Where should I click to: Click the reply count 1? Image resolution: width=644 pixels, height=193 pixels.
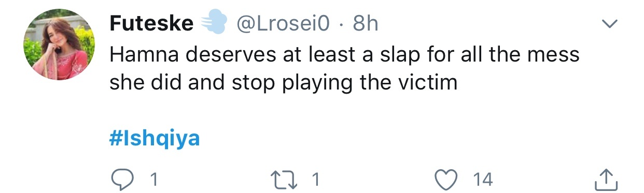pyautogui.click(x=153, y=180)
